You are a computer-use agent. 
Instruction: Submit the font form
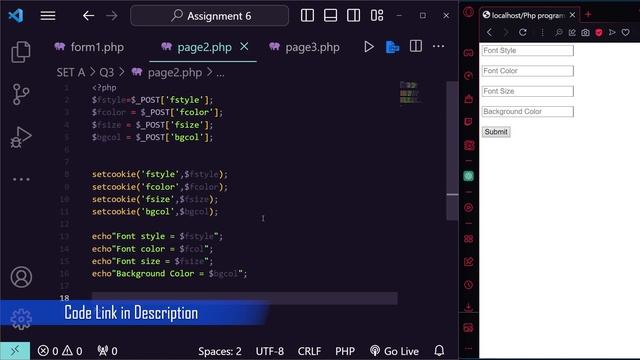click(496, 132)
